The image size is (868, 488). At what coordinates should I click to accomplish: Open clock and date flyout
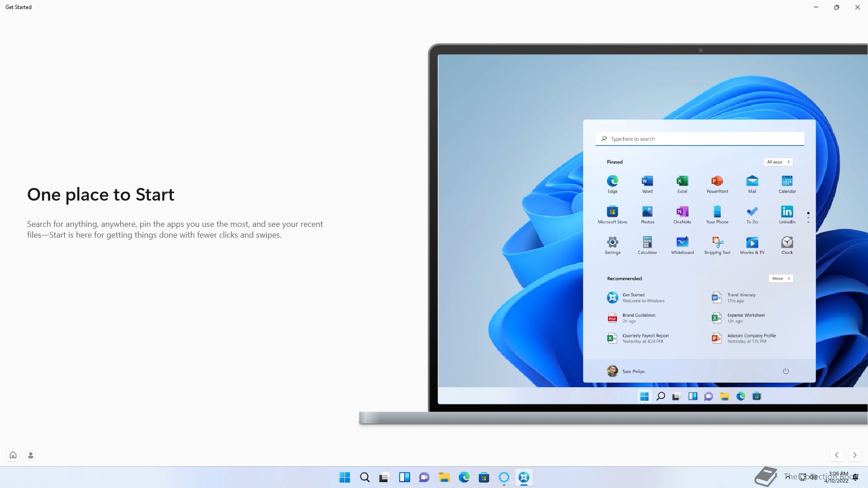click(838, 477)
